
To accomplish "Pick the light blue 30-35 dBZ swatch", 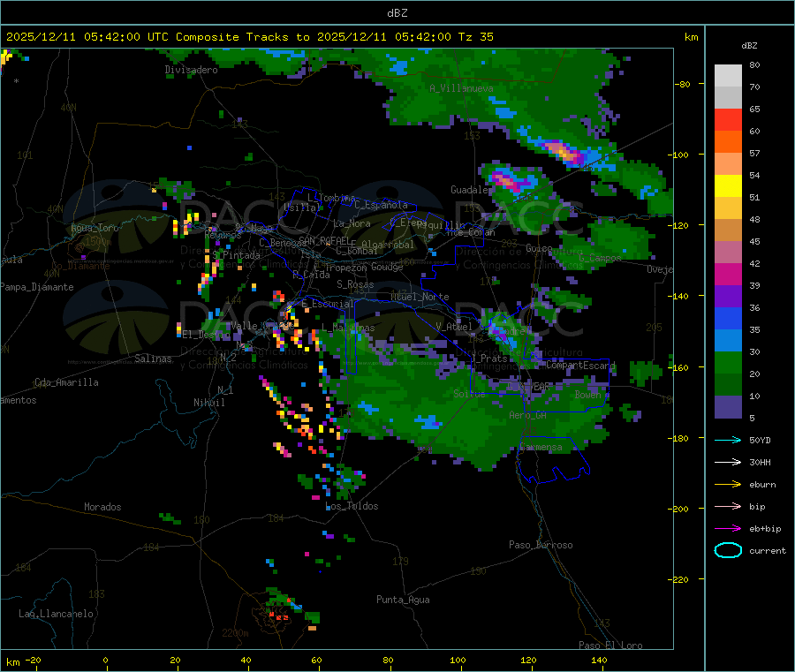I will point(728,341).
